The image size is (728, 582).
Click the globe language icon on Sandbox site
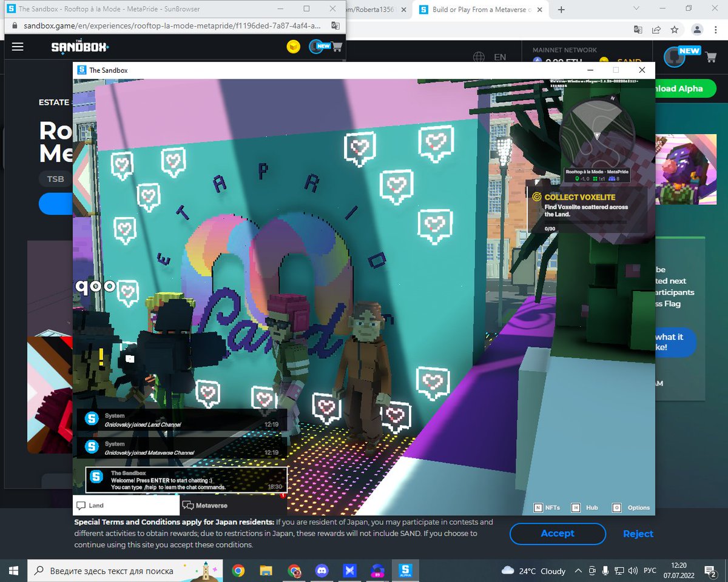[479, 57]
